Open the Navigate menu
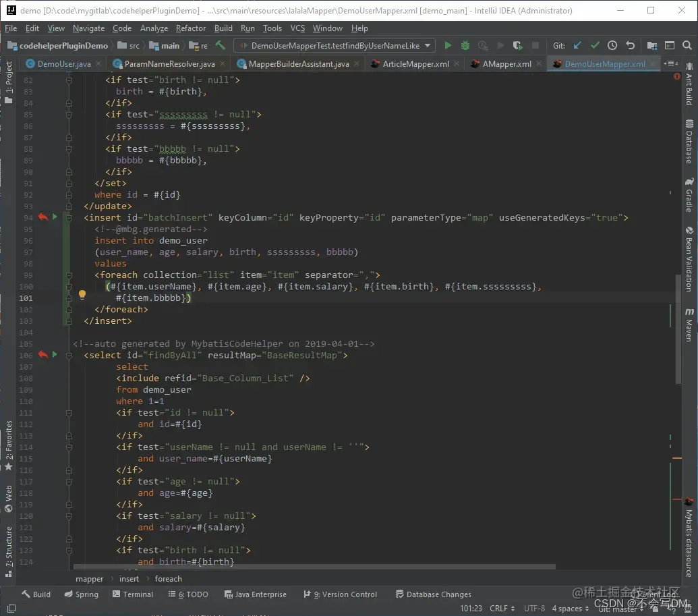This screenshot has height=616, width=698. (x=88, y=28)
